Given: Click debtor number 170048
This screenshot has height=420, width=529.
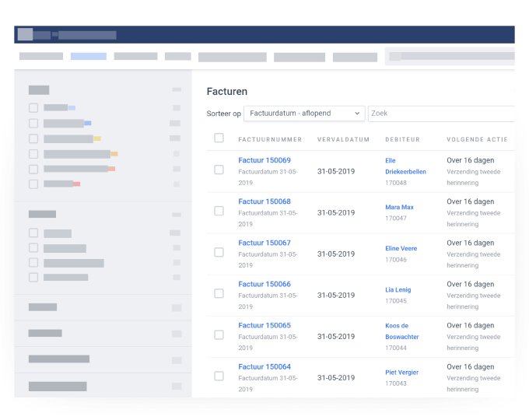Looking at the screenshot, I should click(x=396, y=183).
